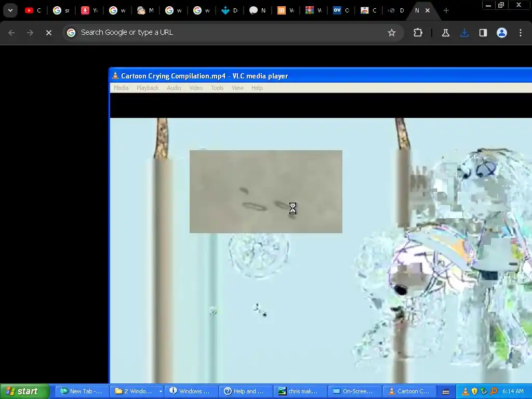Switch to the WinRAR icon tab

(x=313, y=10)
